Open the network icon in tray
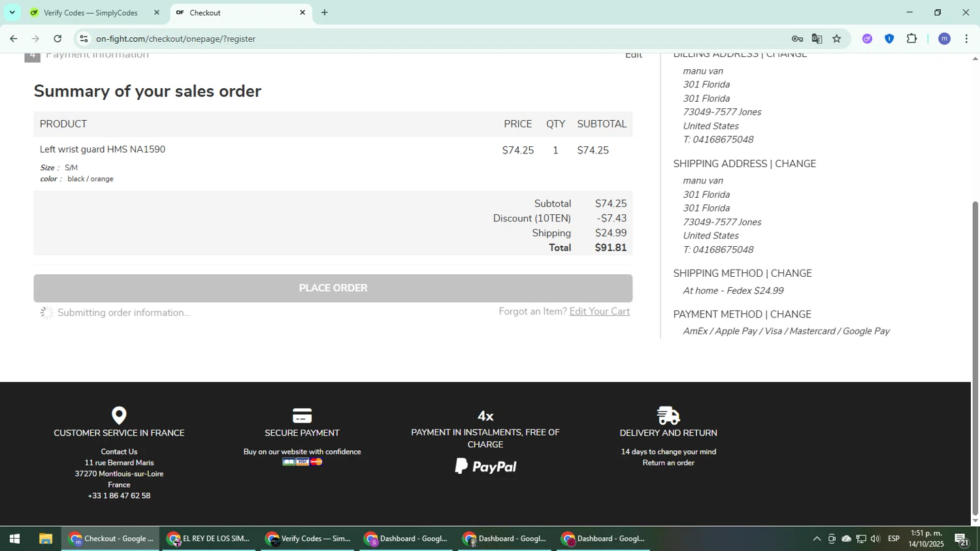Image resolution: width=980 pixels, height=551 pixels. point(861,539)
